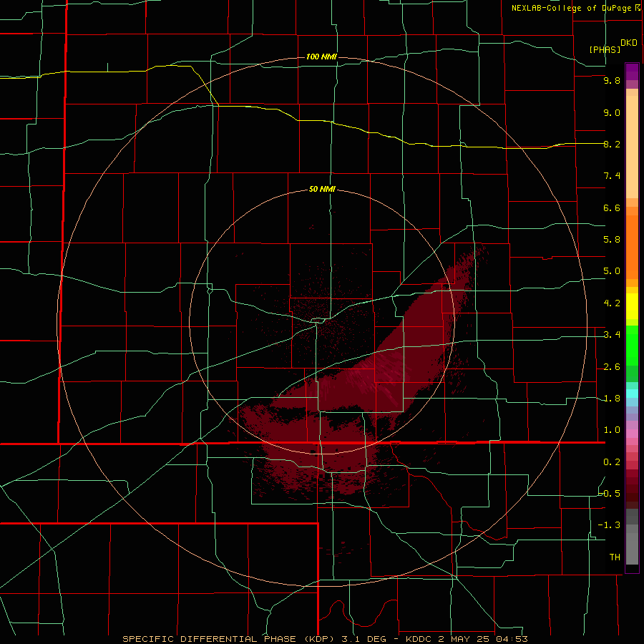Click the 6.6 scale value

tap(612, 208)
